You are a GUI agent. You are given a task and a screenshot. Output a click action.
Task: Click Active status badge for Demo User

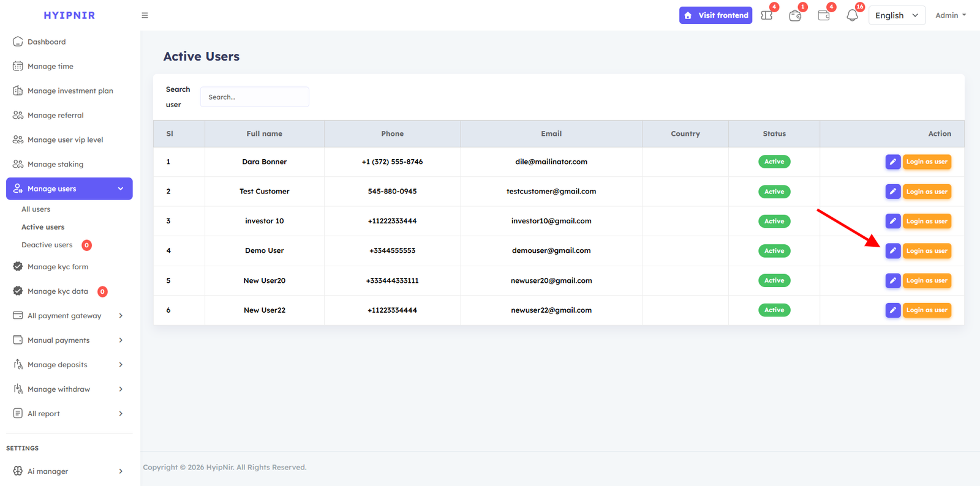pos(774,251)
